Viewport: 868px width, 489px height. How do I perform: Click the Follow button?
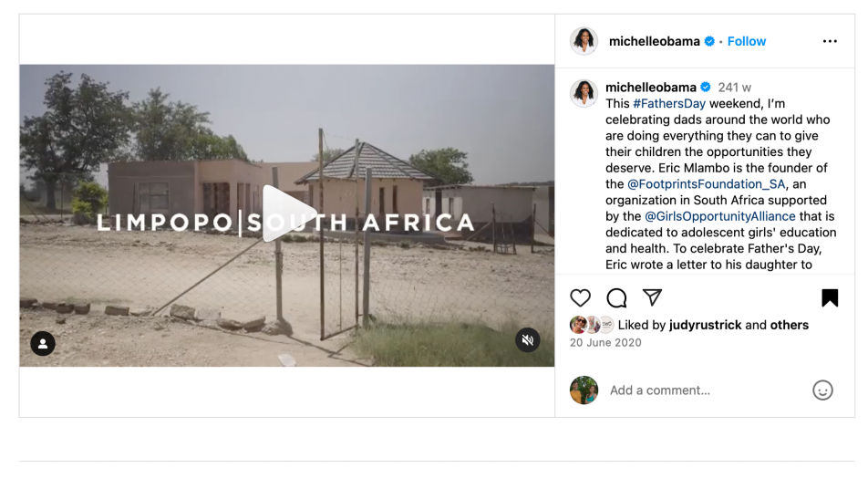coord(747,41)
